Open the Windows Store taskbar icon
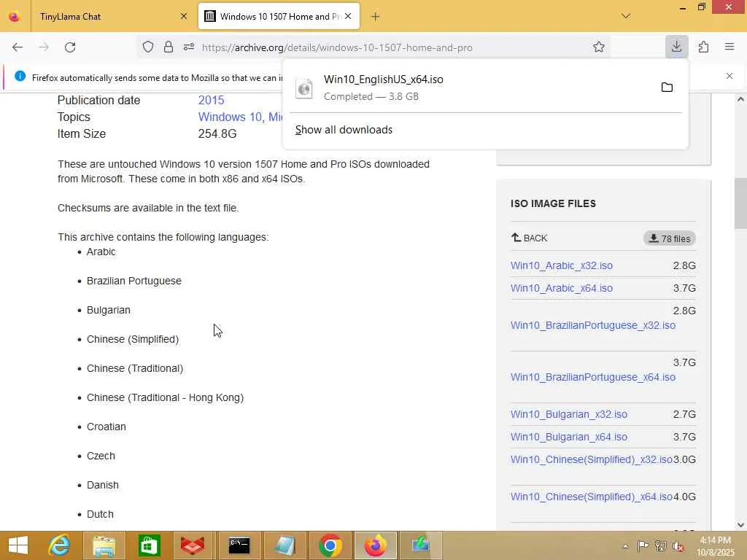The image size is (747, 560). [x=149, y=545]
